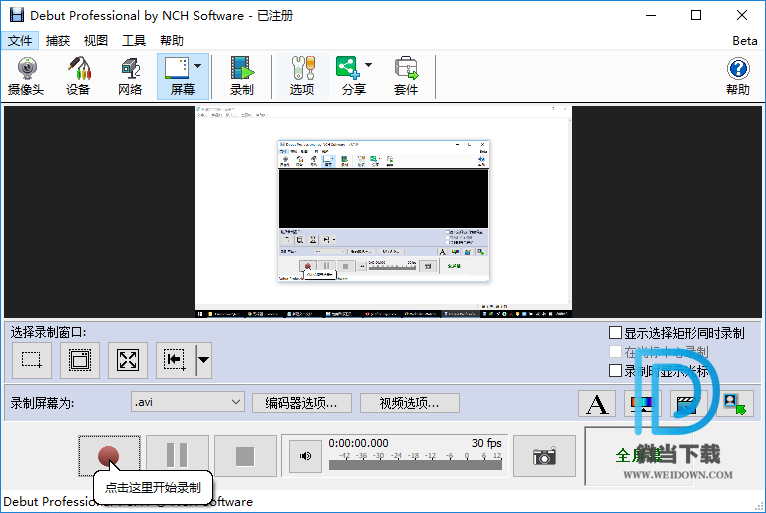Maximize the Debut Professional window

pyautogui.click(x=696, y=15)
